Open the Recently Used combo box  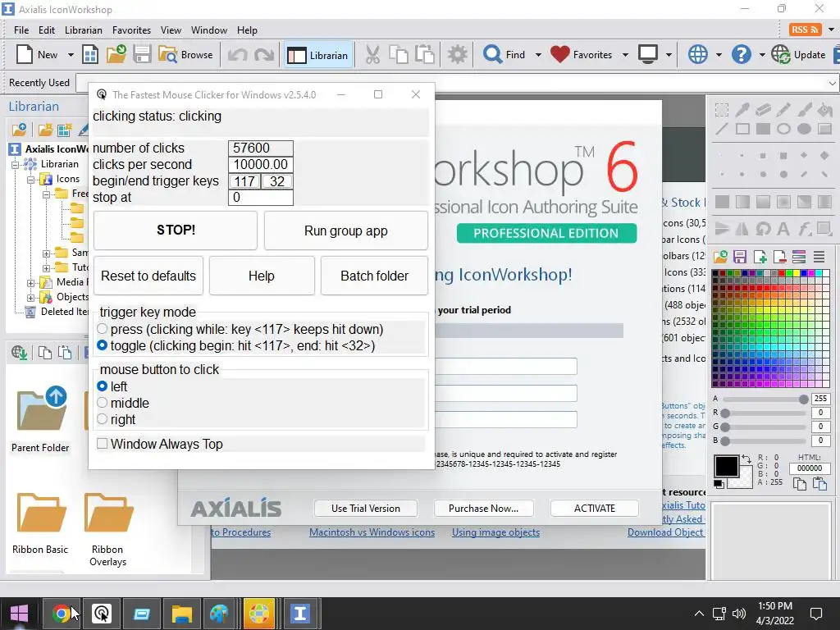tap(456, 83)
